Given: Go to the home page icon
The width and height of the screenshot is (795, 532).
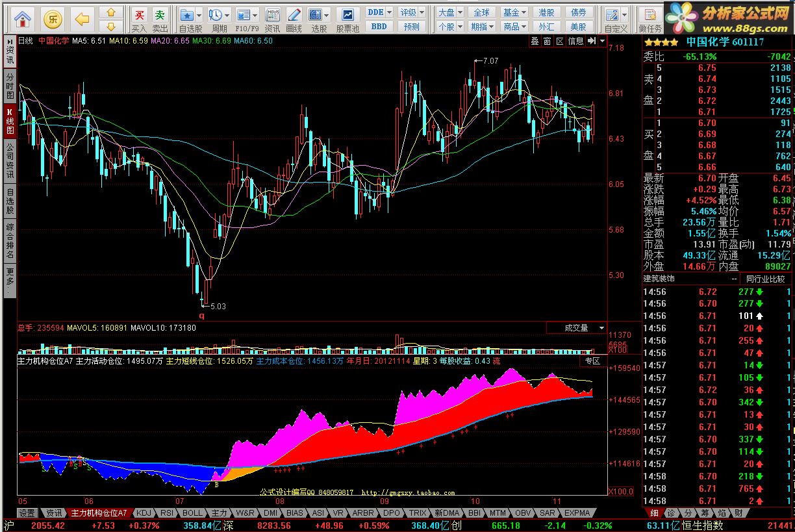Looking at the screenshot, I should [x=23, y=18].
